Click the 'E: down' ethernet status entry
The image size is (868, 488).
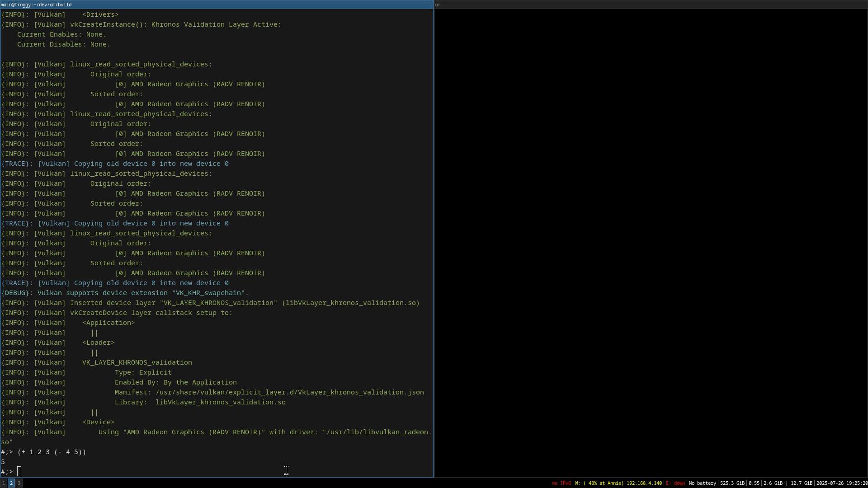pos(675,483)
